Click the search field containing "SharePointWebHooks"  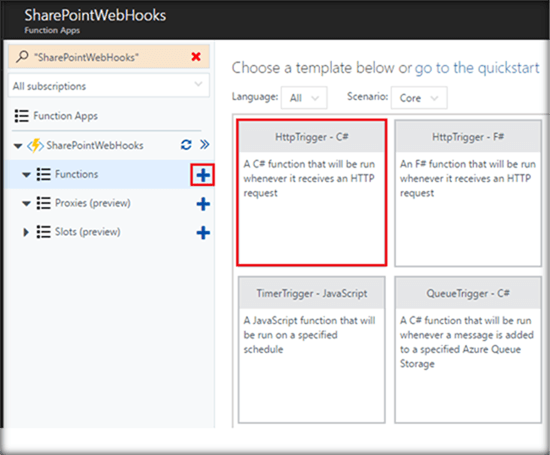[x=109, y=56]
